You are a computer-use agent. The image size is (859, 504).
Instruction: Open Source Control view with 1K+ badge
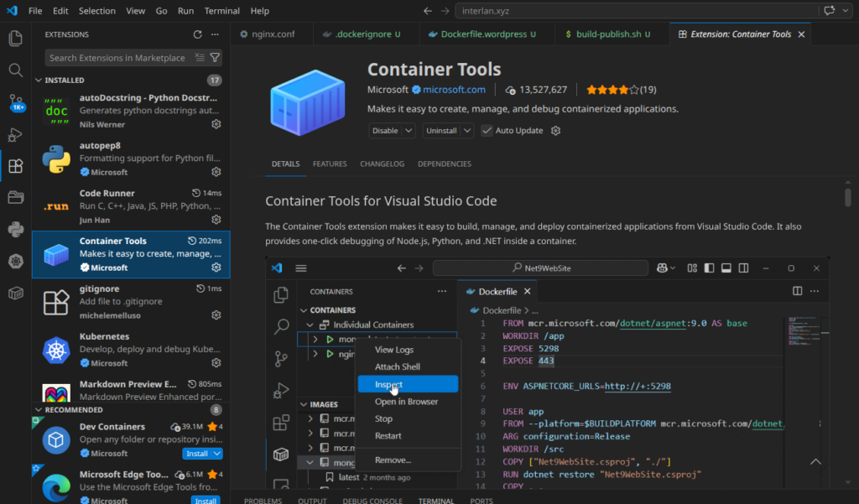[16, 102]
